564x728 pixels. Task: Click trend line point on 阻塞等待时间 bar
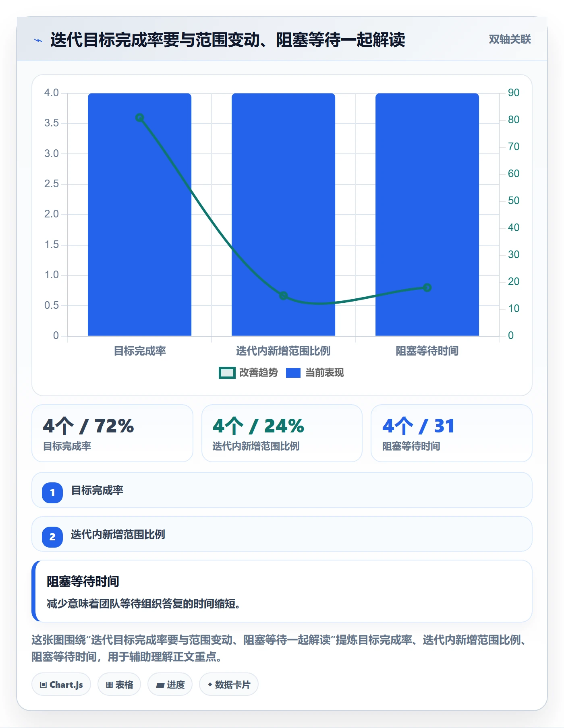(x=427, y=287)
